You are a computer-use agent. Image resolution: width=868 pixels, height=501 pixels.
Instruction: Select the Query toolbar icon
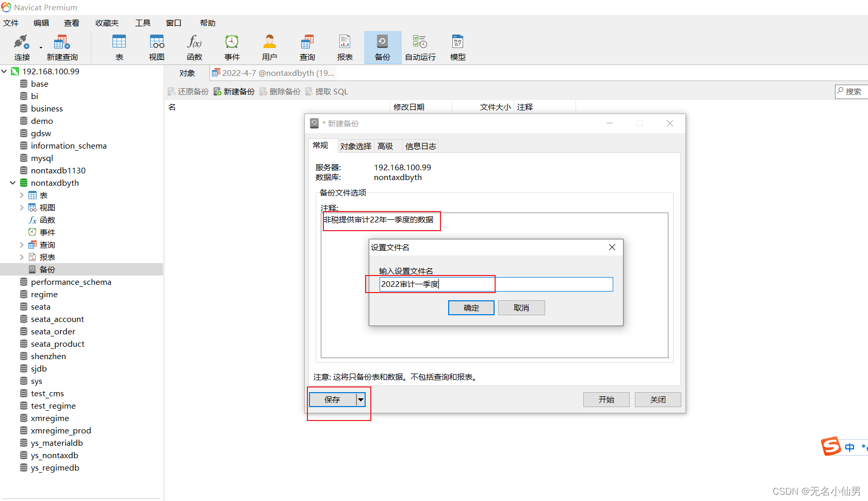307,47
